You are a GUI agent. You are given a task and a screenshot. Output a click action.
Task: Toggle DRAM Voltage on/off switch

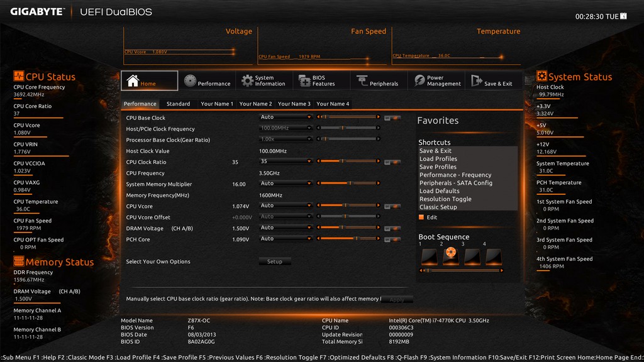pyautogui.click(x=392, y=229)
